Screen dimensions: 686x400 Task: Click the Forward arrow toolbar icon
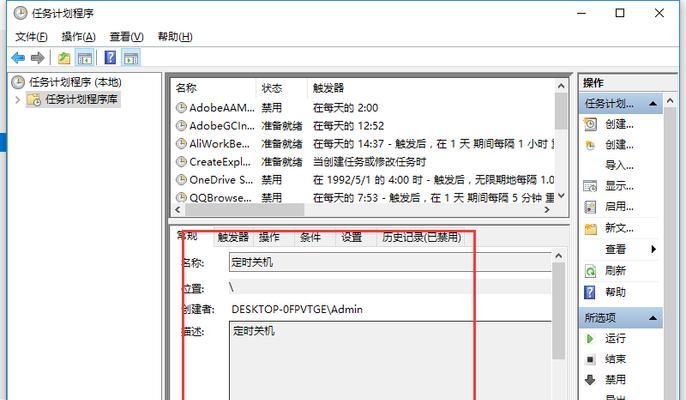(38, 58)
